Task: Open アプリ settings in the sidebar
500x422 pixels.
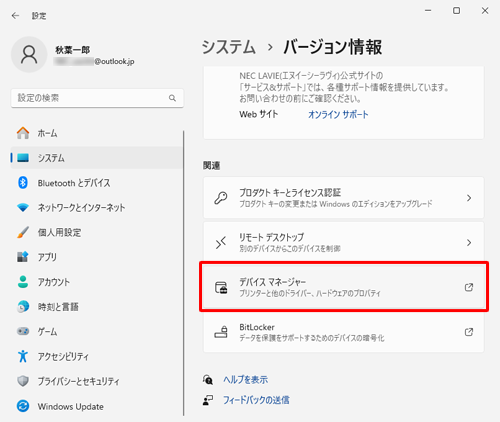Action: [97, 257]
